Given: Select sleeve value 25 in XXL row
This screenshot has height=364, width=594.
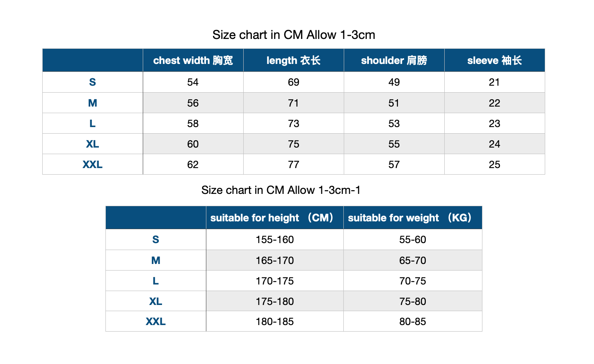Looking at the screenshot, I should [495, 164].
